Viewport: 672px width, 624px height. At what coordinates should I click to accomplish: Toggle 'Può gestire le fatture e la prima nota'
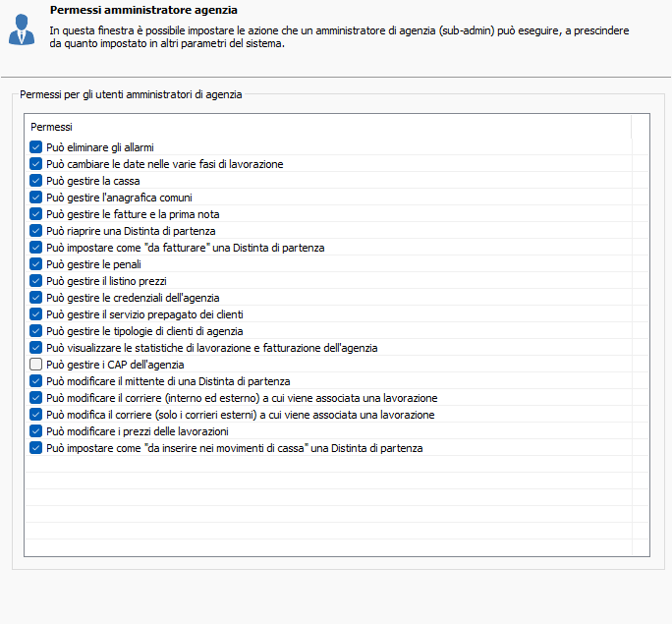36,214
